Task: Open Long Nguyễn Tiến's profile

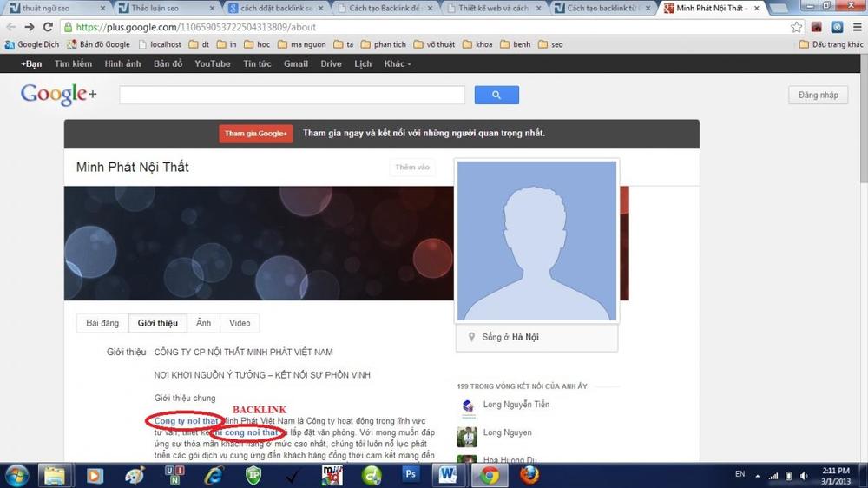Action: [516, 405]
